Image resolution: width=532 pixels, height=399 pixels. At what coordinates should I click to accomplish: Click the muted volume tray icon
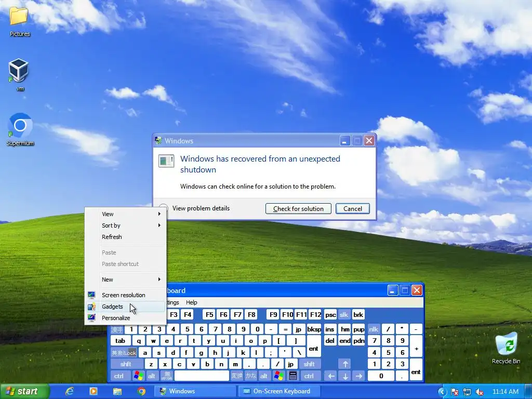(x=479, y=392)
